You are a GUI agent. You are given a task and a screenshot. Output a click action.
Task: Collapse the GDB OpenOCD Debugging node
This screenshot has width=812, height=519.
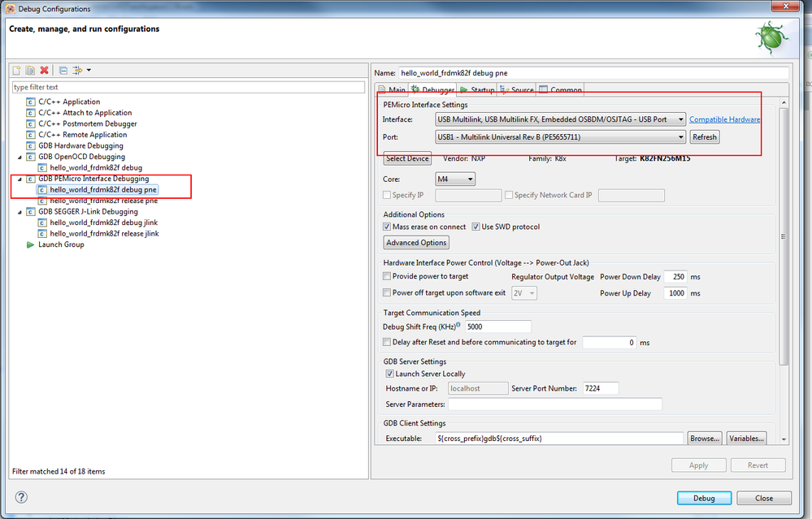pos(20,157)
